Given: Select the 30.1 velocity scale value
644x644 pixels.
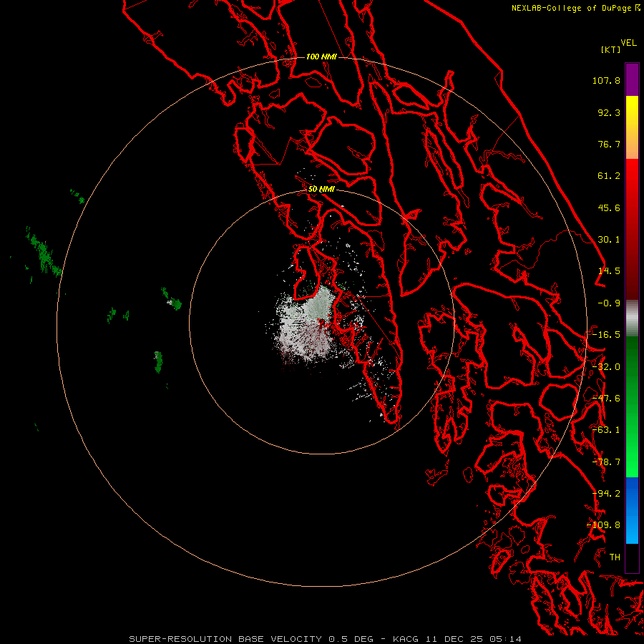Looking at the screenshot, I should tap(609, 240).
